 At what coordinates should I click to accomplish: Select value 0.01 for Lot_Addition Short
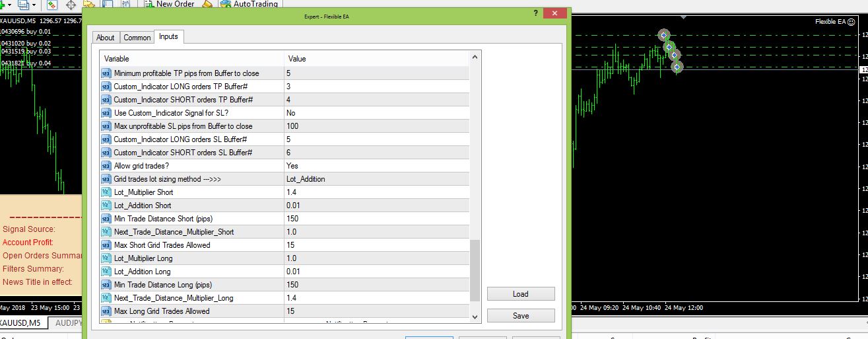tap(376, 206)
